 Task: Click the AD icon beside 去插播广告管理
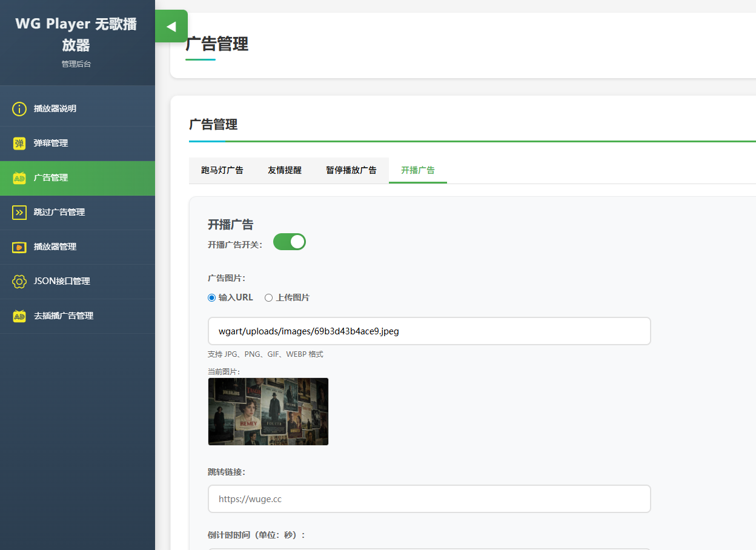[x=19, y=316]
